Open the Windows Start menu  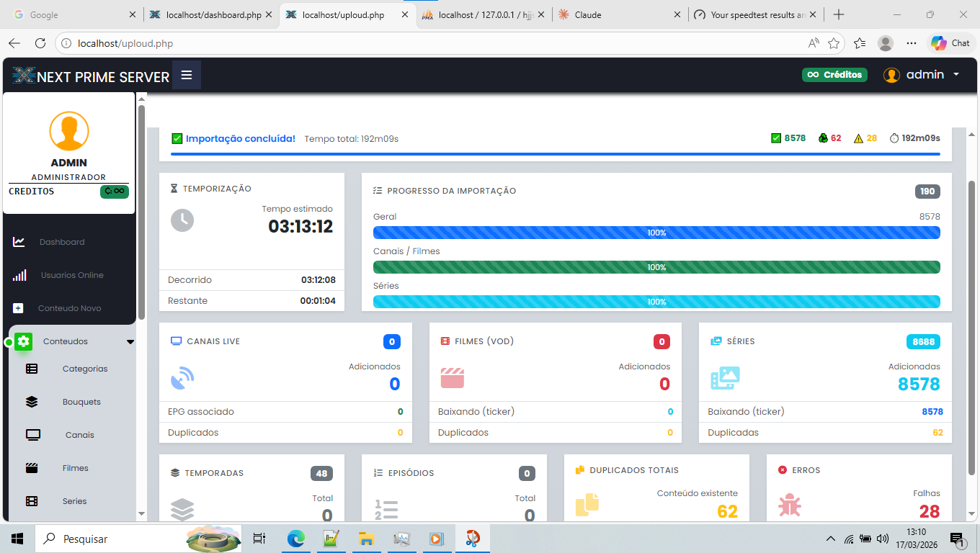click(17, 539)
